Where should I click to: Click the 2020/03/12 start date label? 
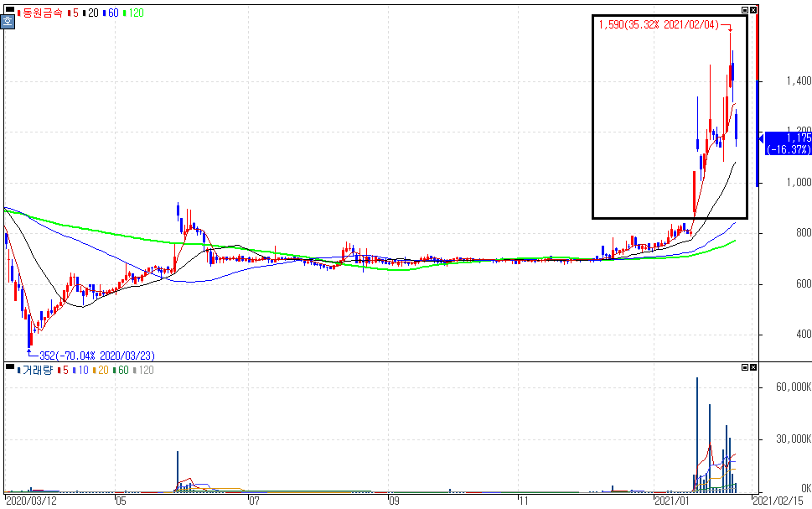point(30,501)
